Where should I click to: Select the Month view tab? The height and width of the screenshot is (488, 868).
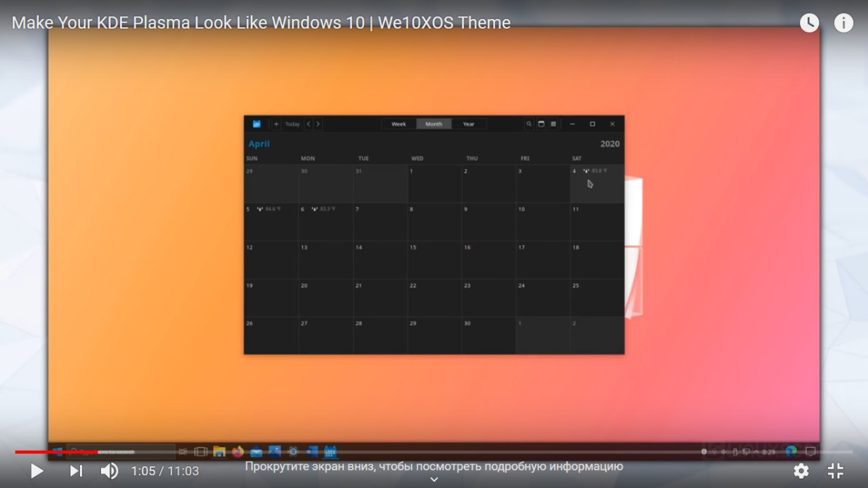[434, 124]
